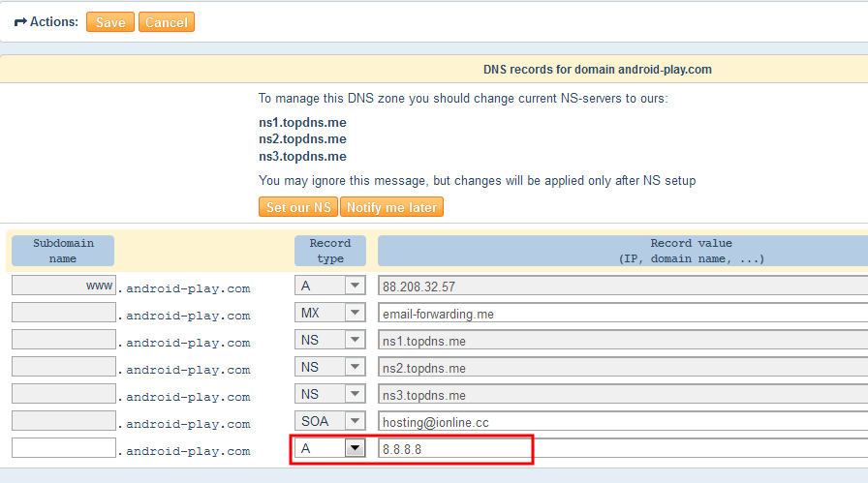868x483 pixels.
Task: Click the Actions arrow icon
Action: pos(19,21)
